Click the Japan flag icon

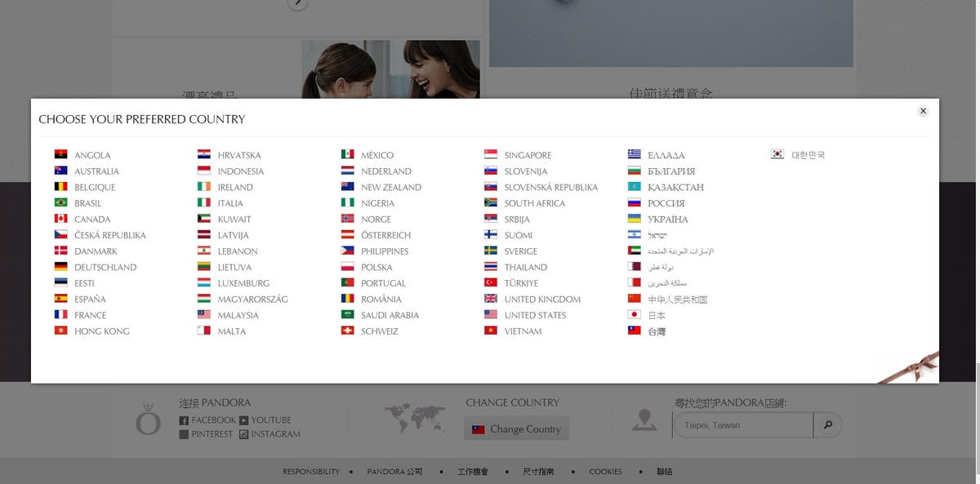(634, 315)
